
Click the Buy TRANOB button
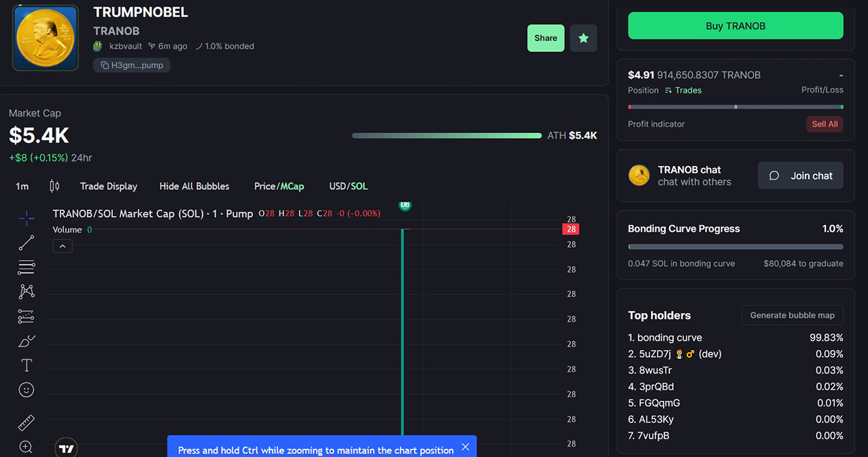tap(736, 26)
